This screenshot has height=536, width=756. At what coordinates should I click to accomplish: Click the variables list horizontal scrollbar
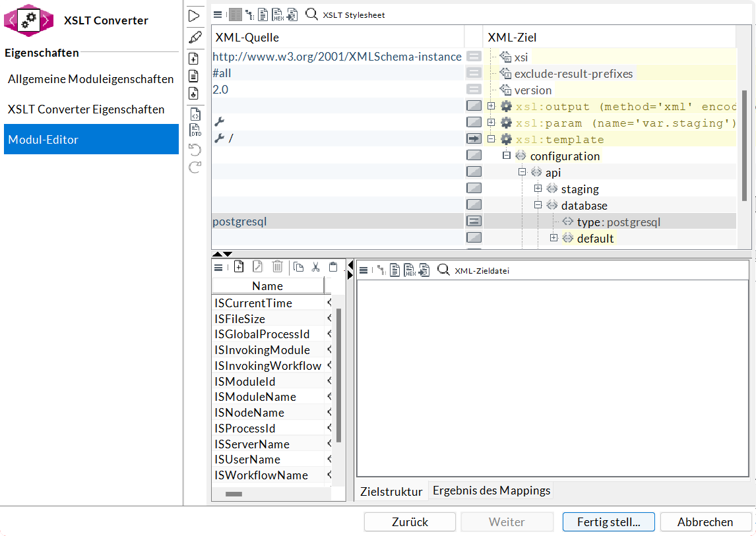(x=234, y=494)
